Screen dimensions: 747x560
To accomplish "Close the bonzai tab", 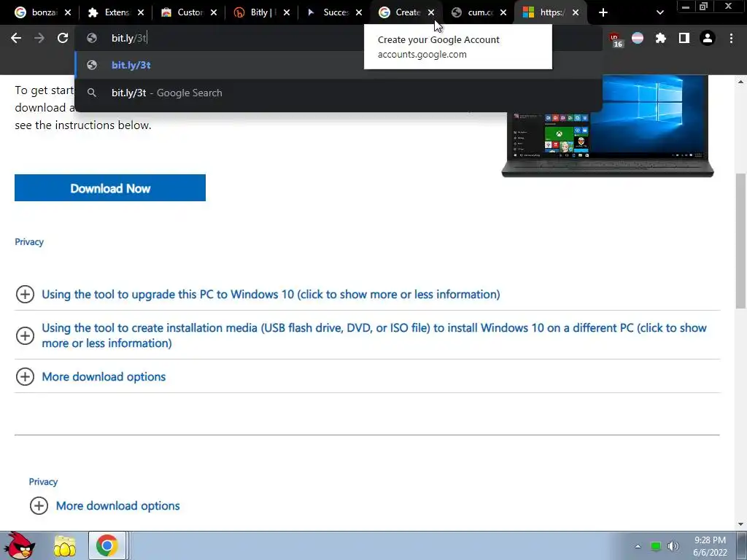I will pos(68,12).
